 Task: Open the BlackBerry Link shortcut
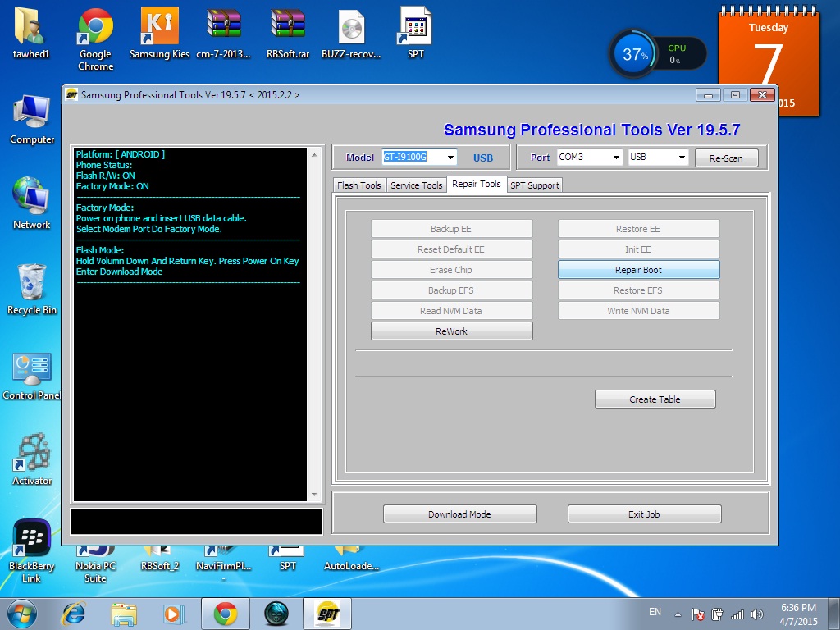pos(31,552)
